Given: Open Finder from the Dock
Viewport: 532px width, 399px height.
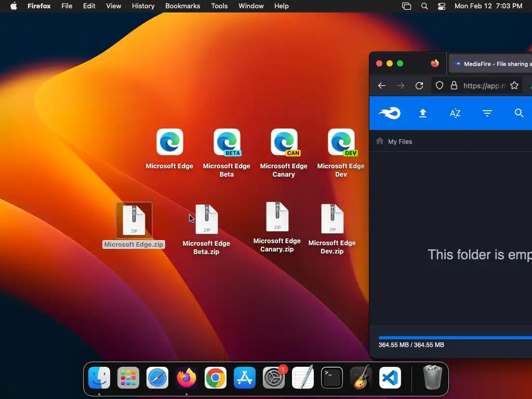Looking at the screenshot, I should pos(99,378).
